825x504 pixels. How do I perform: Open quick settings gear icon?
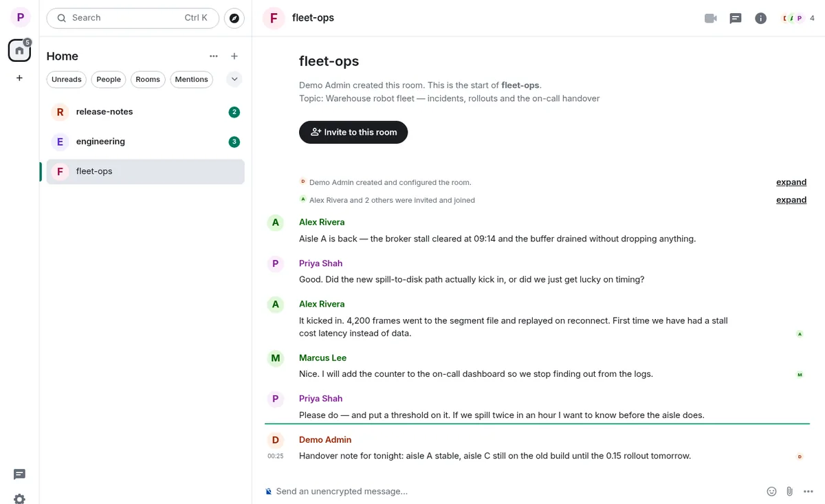19,498
